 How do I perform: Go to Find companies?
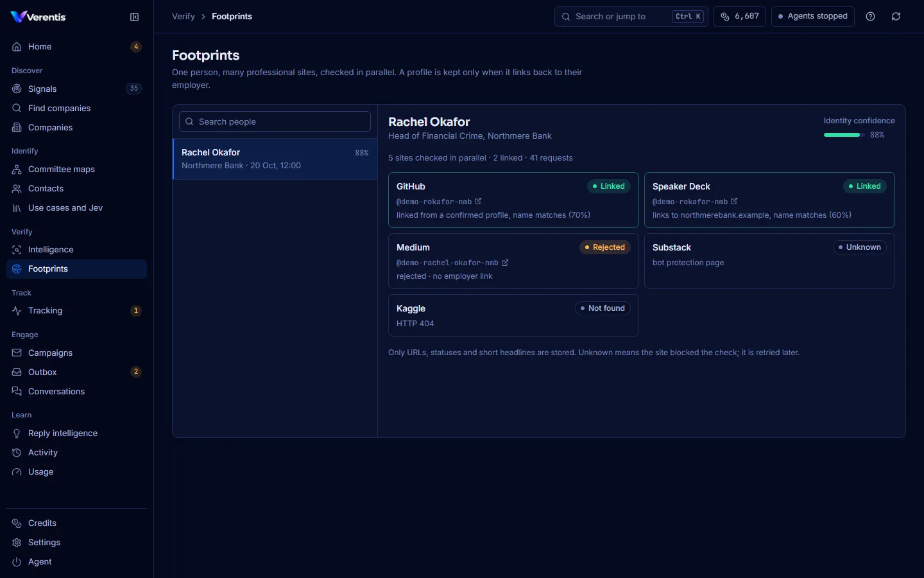pos(76,109)
